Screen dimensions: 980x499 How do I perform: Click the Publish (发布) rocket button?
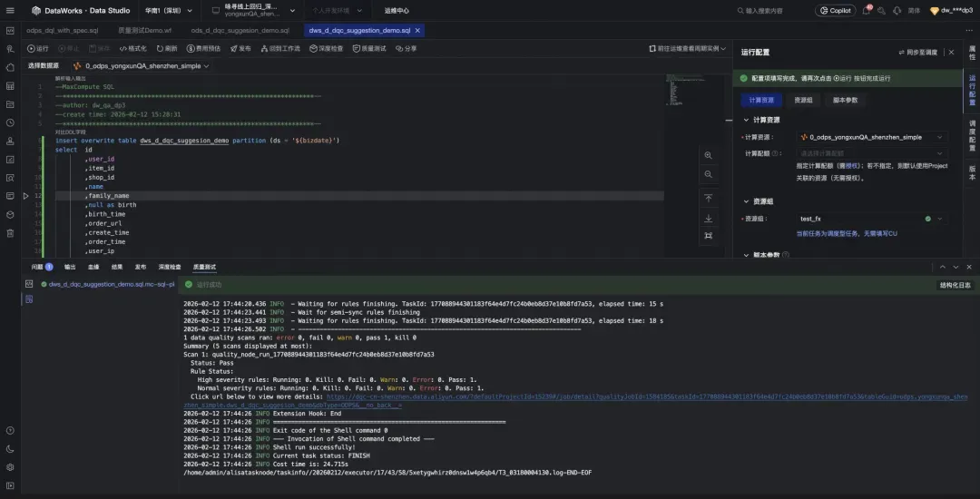240,48
